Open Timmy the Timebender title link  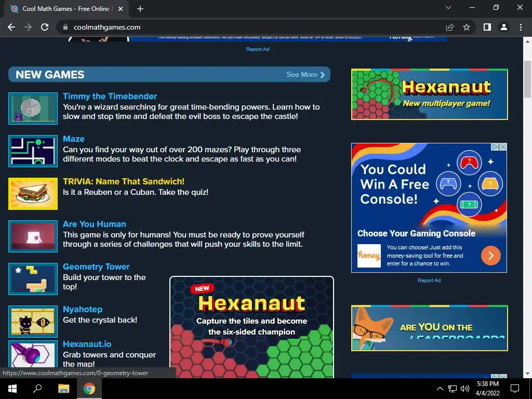pyautogui.click(x=110, y=96)
